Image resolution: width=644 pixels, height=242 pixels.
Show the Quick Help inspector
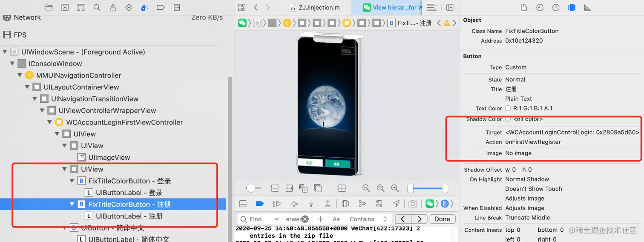click(x=556, y=8)
